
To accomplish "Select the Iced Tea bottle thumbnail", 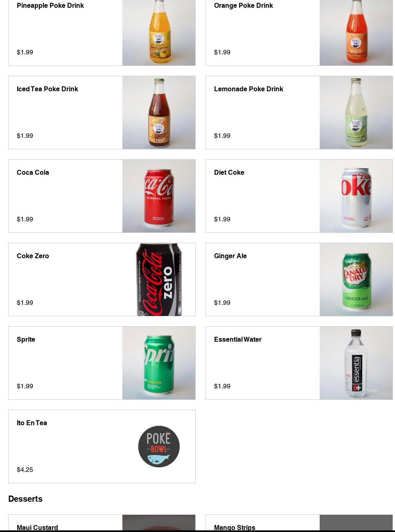I will click(x=159, y=113).
